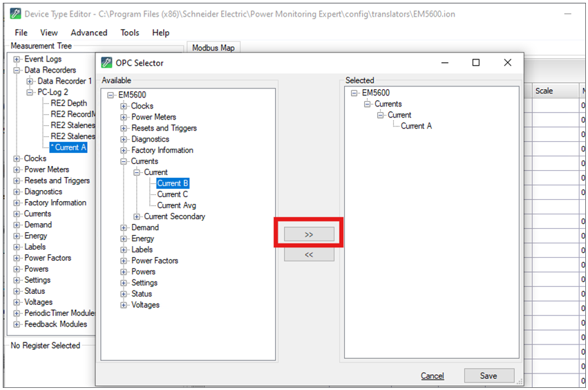
Task: Add selection with the >> button
Action: click(x=309, y=234)
